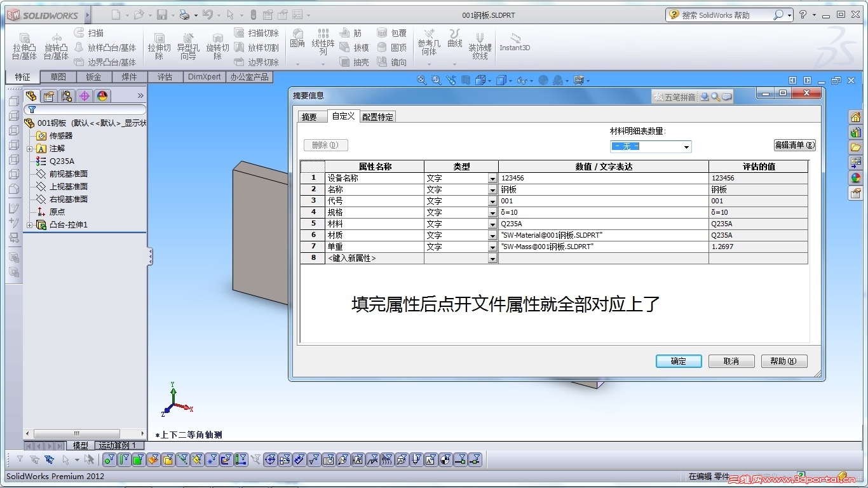
Task: Expand the feature manager panel with » arrow
Action: (x=140, y=96)
